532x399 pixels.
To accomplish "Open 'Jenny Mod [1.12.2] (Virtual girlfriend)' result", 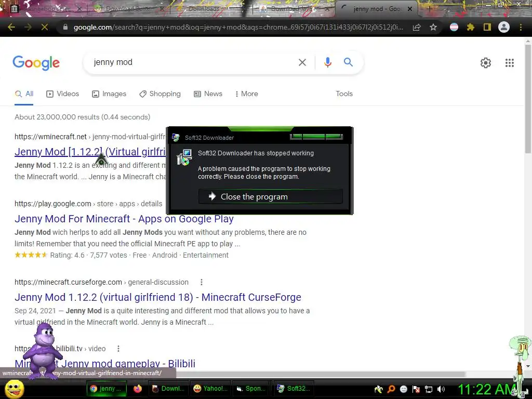I will [90, 152].
